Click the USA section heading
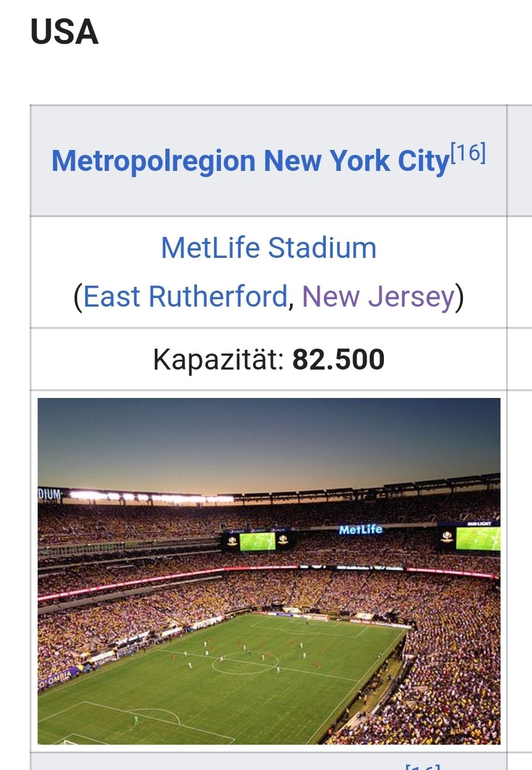The width and height of the screenshot is (532, 770). (65, 33)
